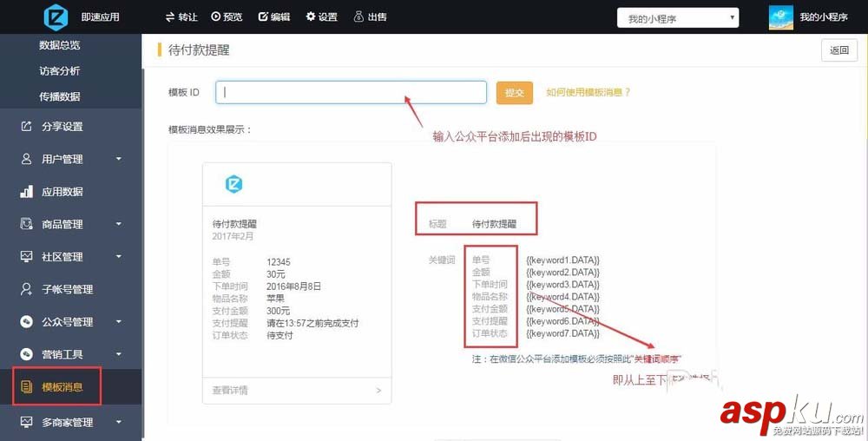Expand 营销工具 submenu arrow

click(118, 354)
